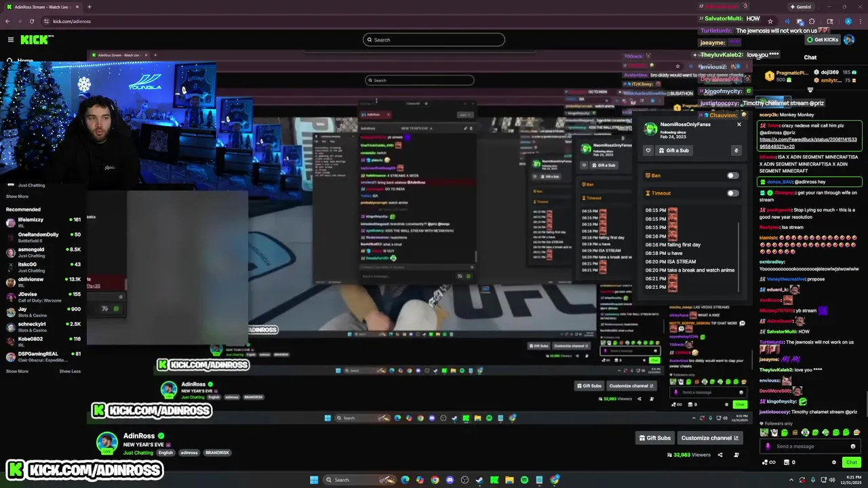868x488 pixels.
Task: Focus the main Kick Search field
Action: pyautogui.click(x=434, y=39)
